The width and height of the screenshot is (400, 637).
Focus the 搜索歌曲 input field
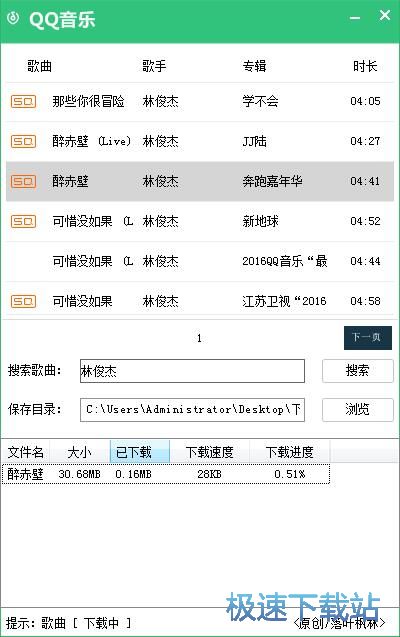coord(192,371)
